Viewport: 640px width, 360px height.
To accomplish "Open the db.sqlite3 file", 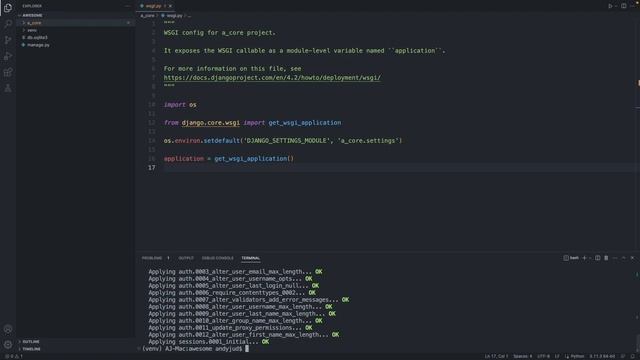I will (x=76, y=38).
